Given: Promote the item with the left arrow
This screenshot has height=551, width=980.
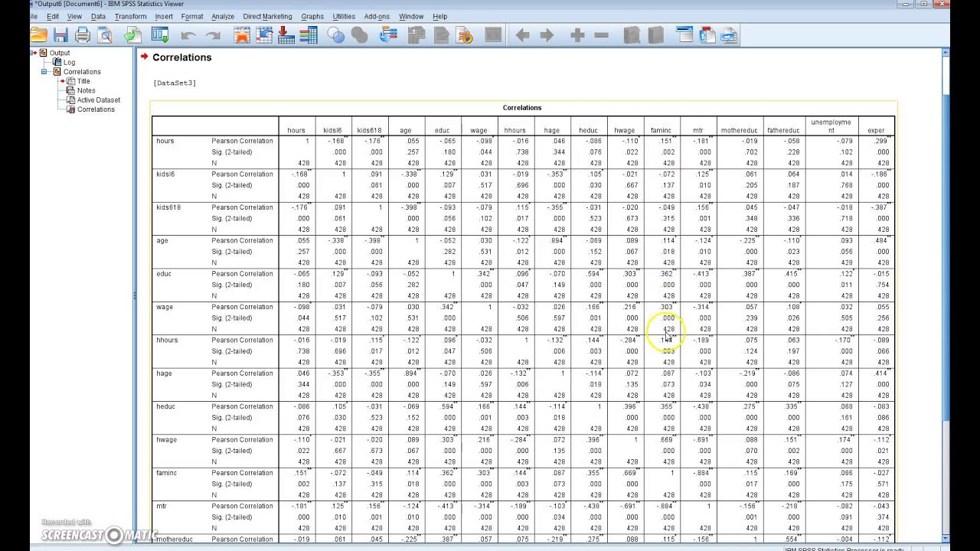Looking at the screenshot, I should (523, 35).
